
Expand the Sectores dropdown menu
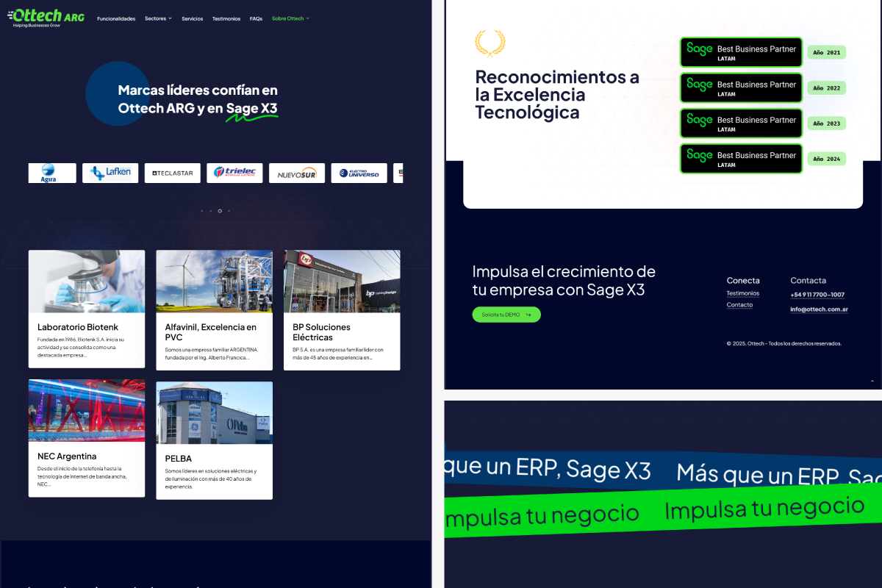tap(158, 18)
